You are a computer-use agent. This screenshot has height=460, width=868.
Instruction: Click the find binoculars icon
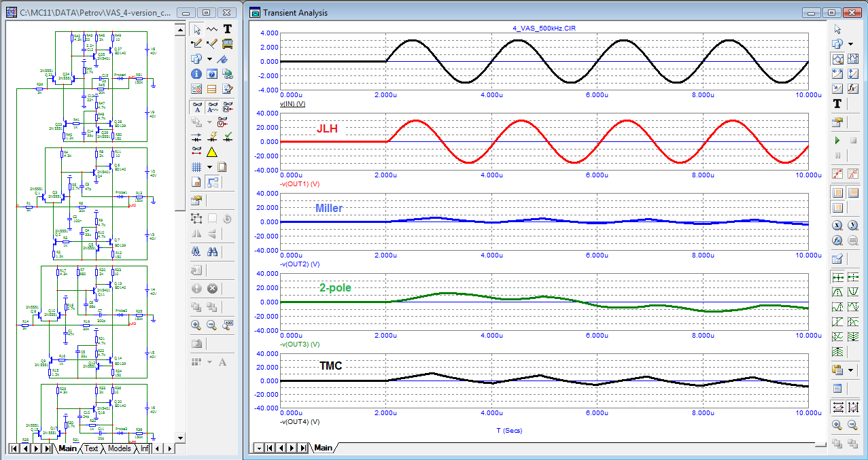click(196, 251)
